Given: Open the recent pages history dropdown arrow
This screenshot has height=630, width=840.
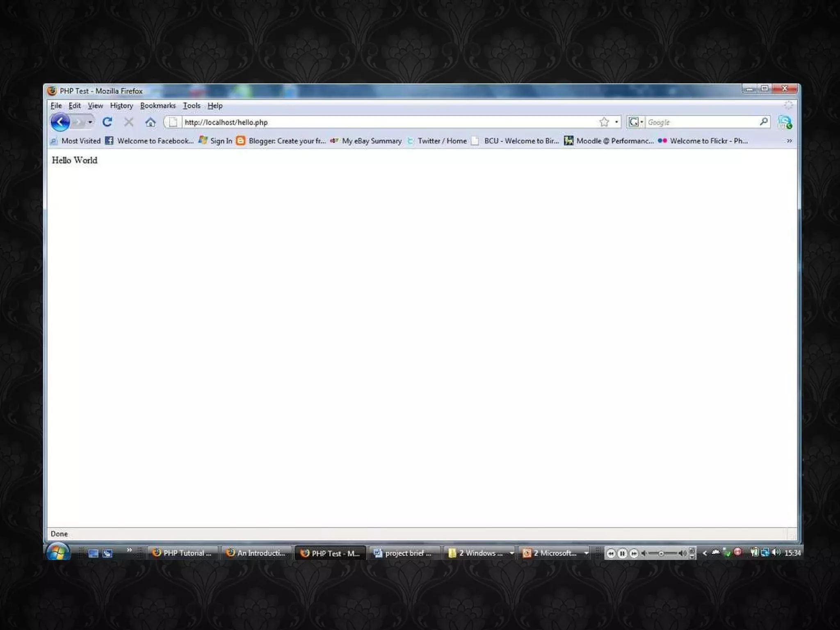Looking at the screenshot, I should pyautogui.click(x=90, y=122).
